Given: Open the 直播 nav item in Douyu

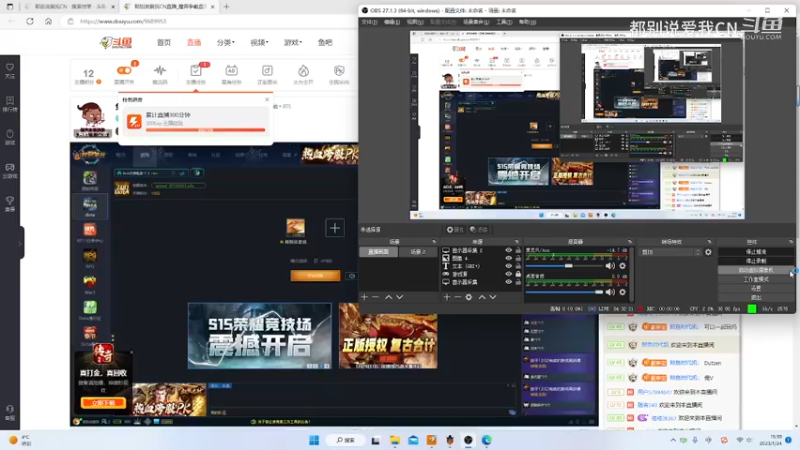Looking at the screenshot, I should [x=194, y=42].
